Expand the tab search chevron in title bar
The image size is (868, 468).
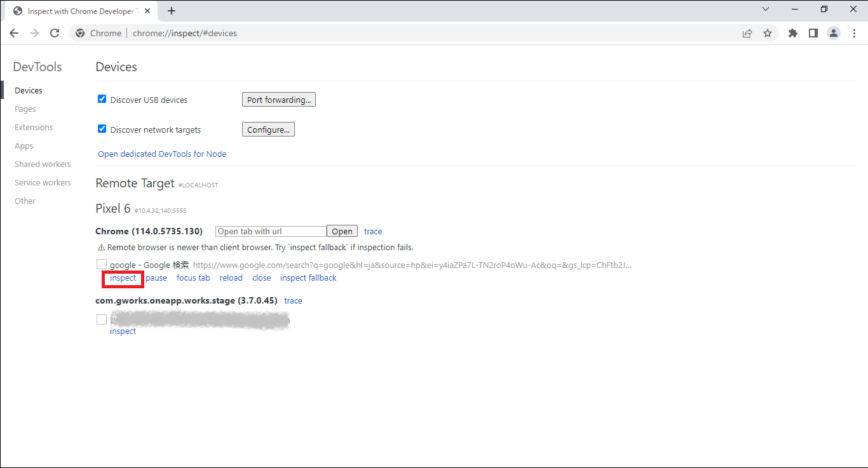[766, 10]
